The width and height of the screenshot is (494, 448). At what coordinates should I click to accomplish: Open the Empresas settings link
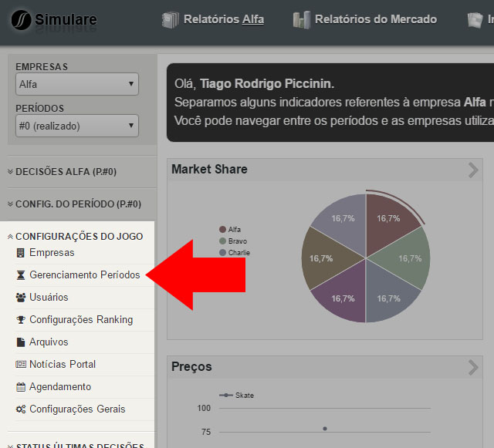pos(52,252)
